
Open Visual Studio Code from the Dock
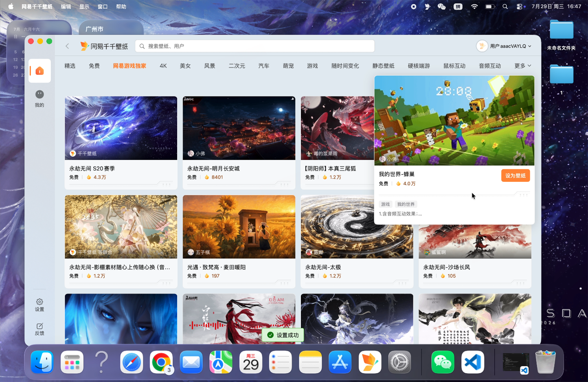(473, 362)
